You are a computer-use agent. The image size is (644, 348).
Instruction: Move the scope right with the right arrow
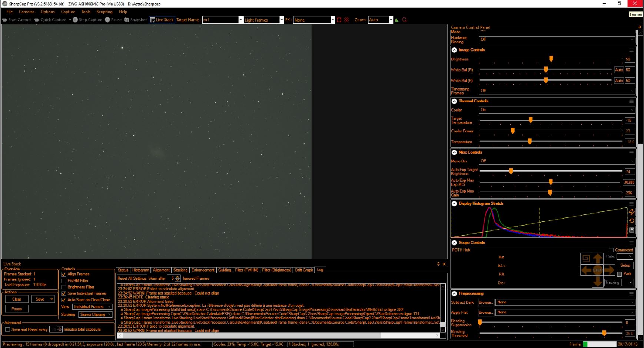point(609,270)
